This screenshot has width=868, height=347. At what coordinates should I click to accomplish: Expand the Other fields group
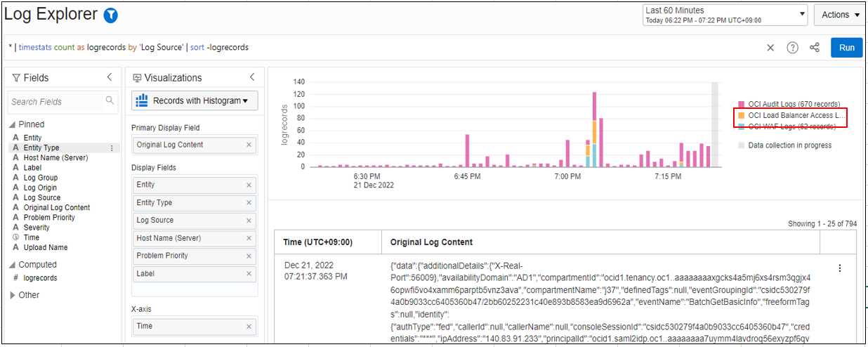point(13,295)
